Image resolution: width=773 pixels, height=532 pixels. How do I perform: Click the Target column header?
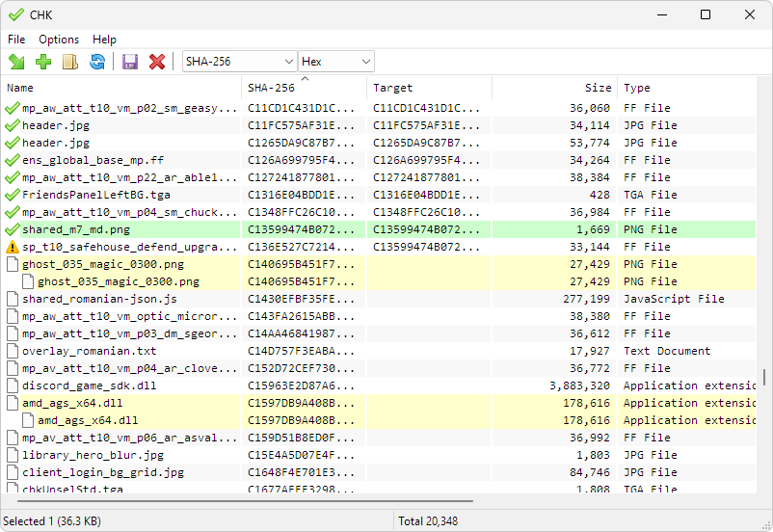pos(429,88)
